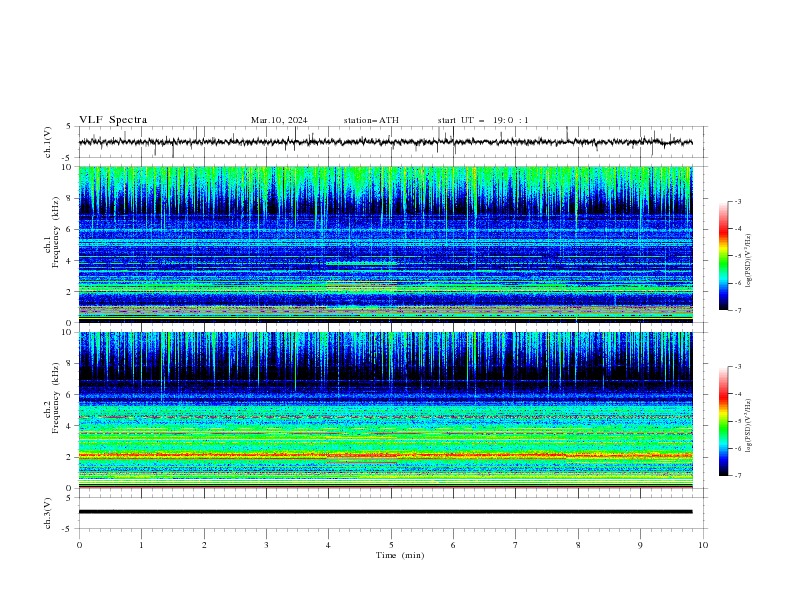Click time axis tick label "6"
The image size is (792, 612).
click(x=453, y=545)
